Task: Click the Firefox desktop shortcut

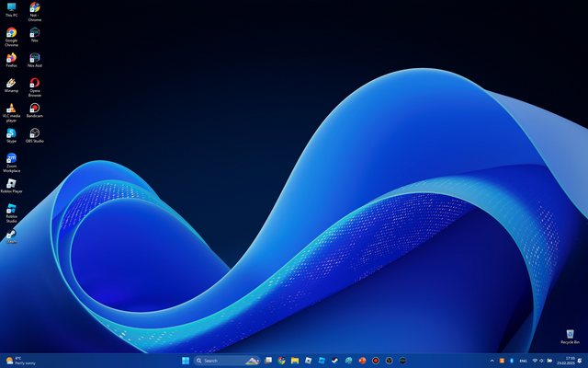Action: click(x=11, y=58)
